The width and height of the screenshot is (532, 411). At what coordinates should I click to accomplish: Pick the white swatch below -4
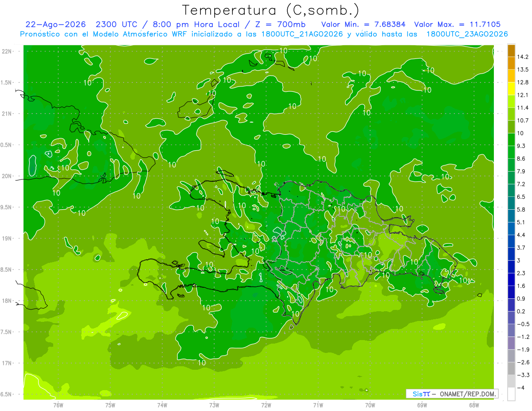511,394
